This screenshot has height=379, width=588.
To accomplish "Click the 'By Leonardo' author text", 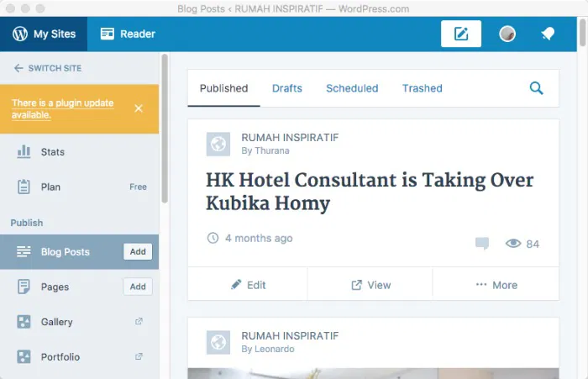I will [x=268, y=349].
